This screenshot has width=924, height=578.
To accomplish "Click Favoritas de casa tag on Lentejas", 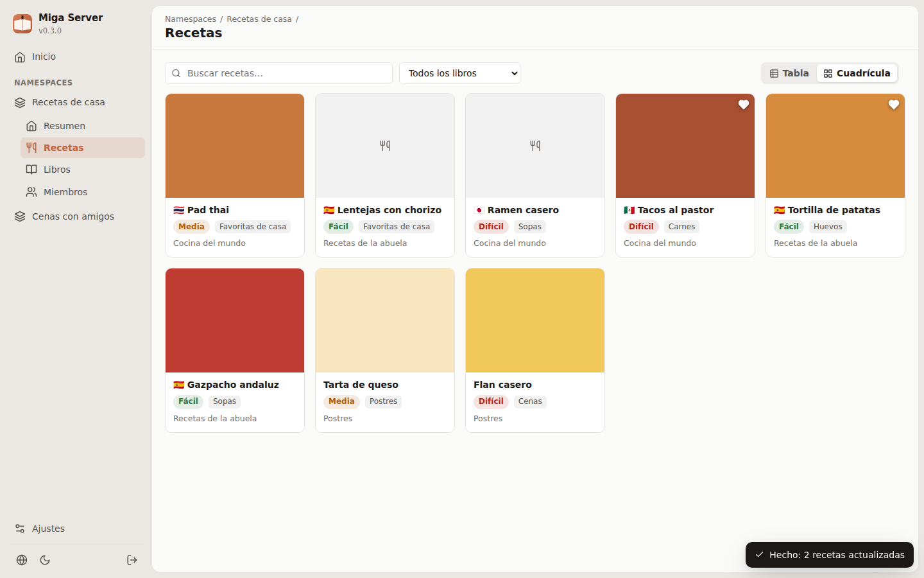I will (x=397, y=227).
